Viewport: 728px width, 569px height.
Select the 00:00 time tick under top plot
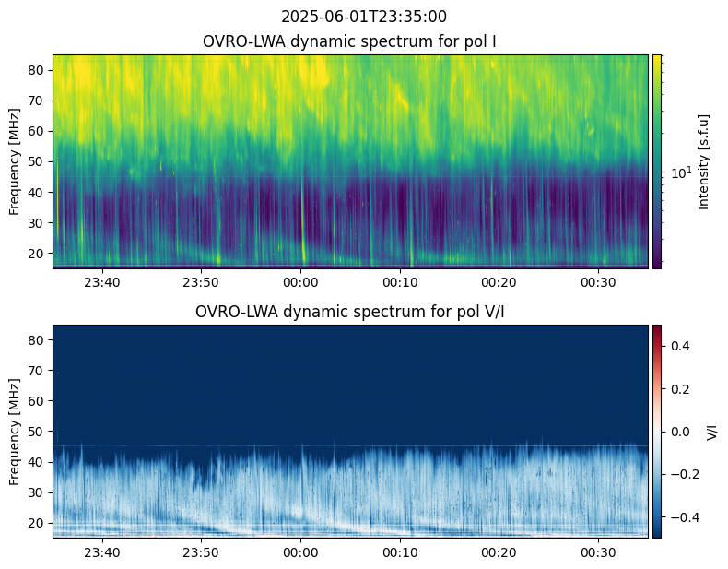301,282
